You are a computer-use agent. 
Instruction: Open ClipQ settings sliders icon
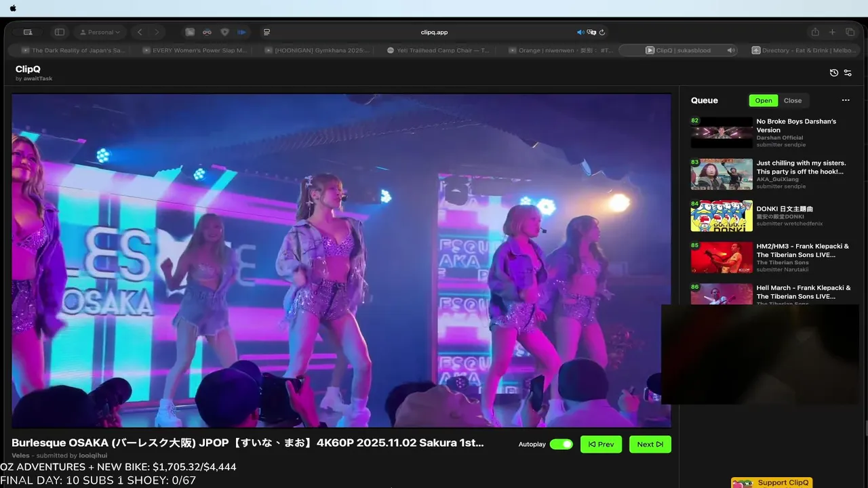[848, 73]
